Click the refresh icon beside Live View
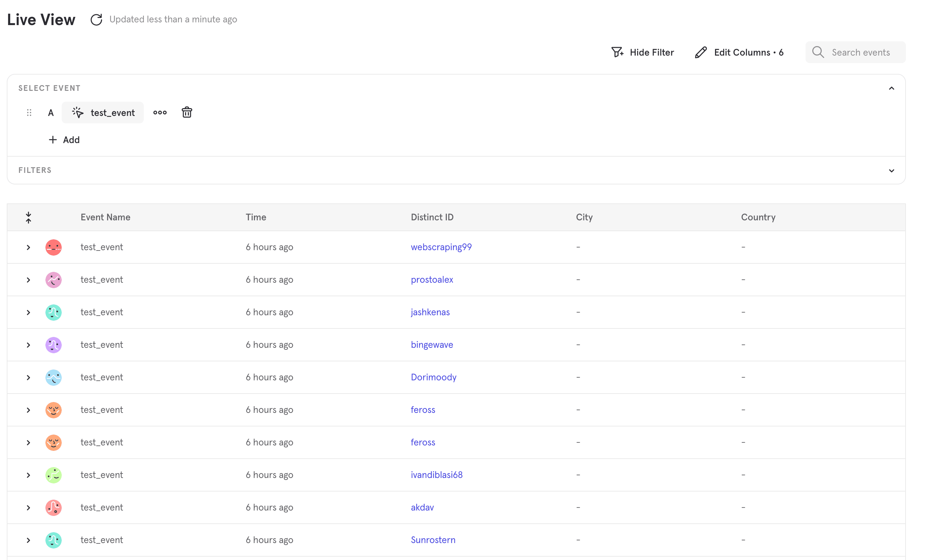Viewport: 933px width, 560px height. click(96, 20)
